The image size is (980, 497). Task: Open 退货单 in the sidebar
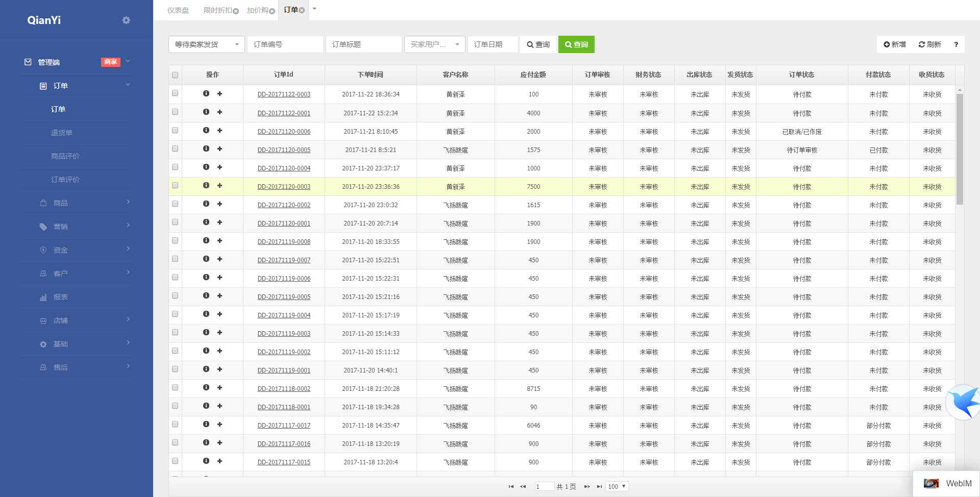(x=62, y=133)
